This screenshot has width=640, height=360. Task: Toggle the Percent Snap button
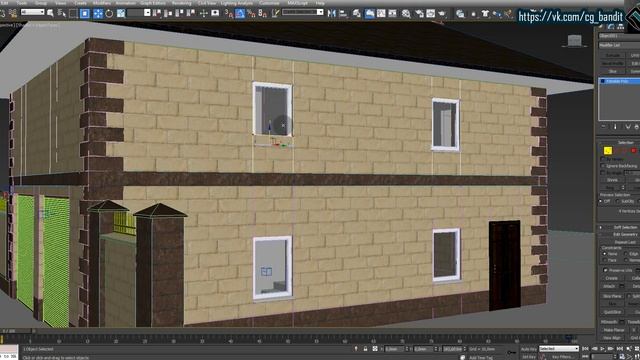[x=251, y=13]
